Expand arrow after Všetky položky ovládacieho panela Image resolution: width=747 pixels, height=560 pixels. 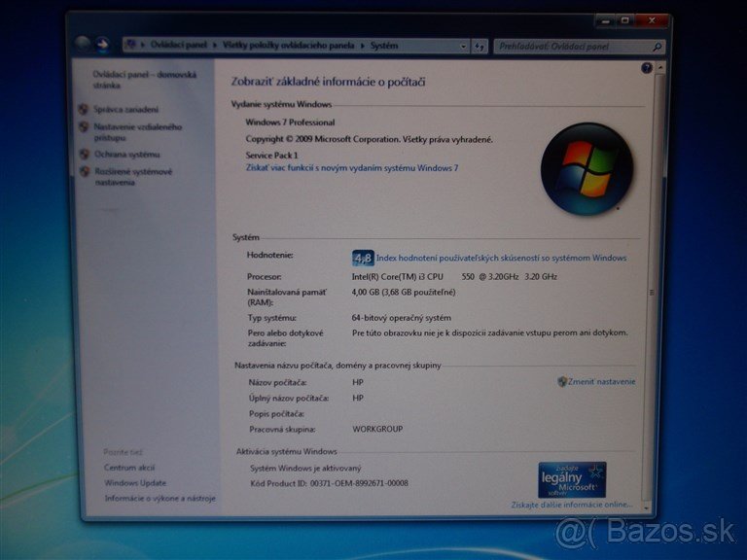(x=363, y=46)
